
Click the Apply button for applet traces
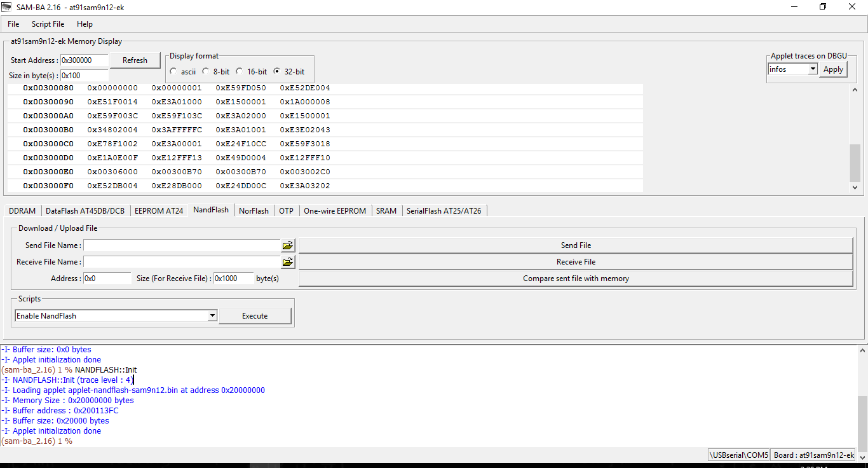click(833, 69)
